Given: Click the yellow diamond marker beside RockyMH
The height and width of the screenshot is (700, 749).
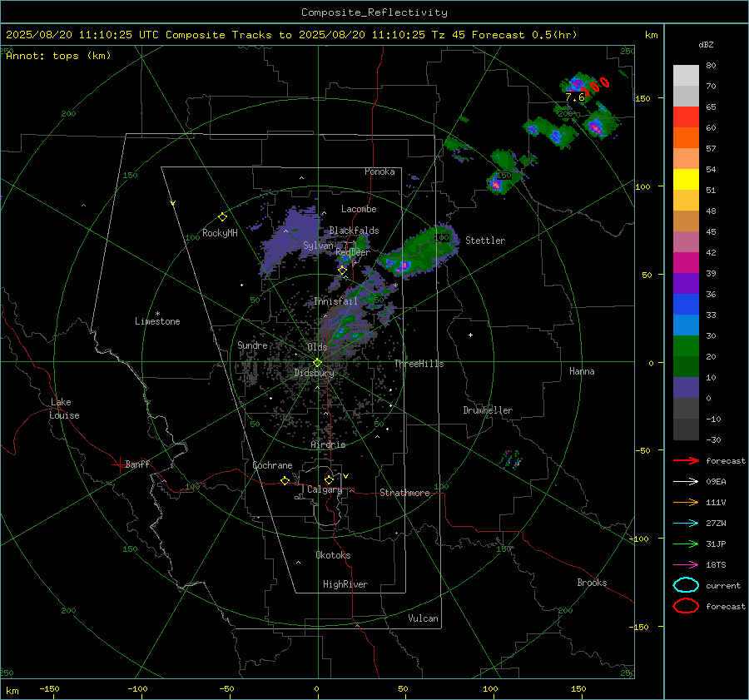Looking at the screenshot, I should pos(222,217).
